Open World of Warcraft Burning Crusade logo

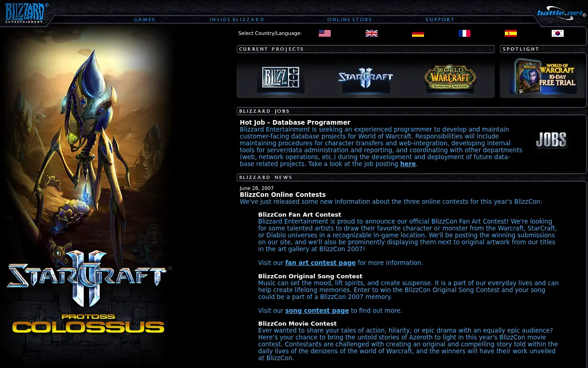point(450,78)
